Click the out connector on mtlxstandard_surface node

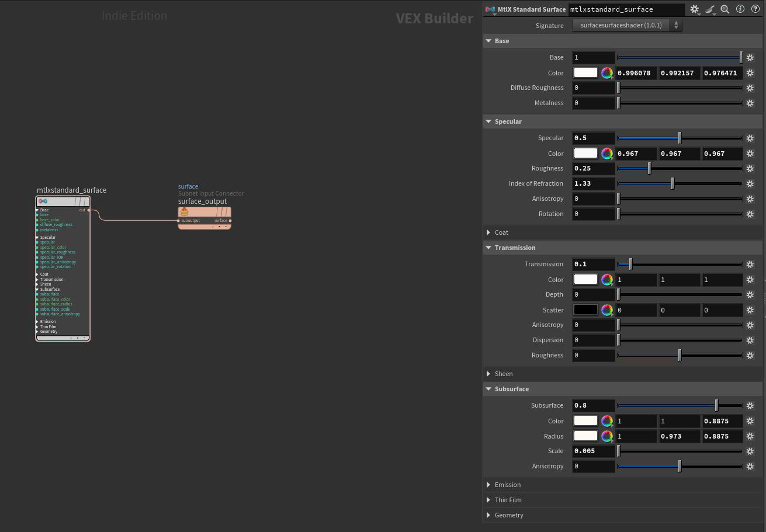89,210
